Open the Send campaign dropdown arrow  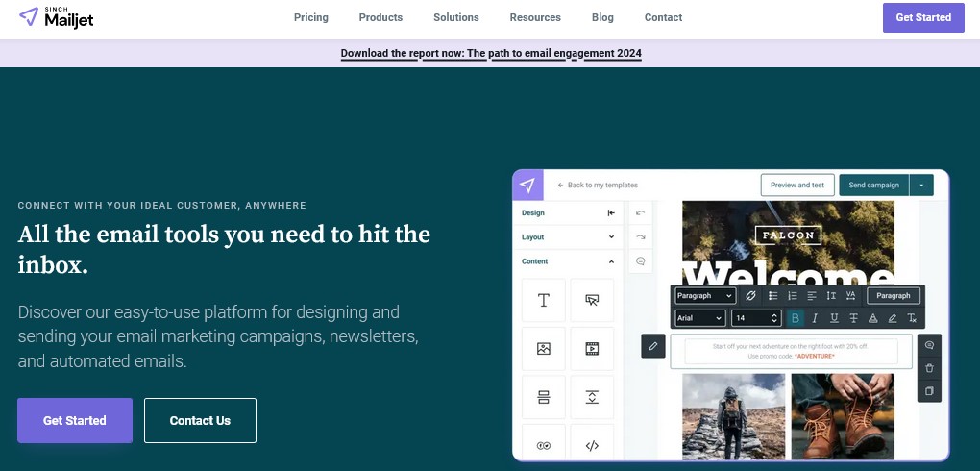click(x=921, y=186)
